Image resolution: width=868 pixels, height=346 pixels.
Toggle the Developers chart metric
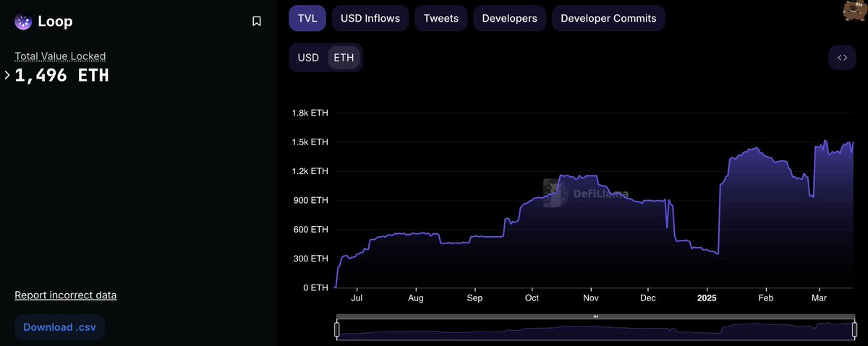[x=509, y=18]
